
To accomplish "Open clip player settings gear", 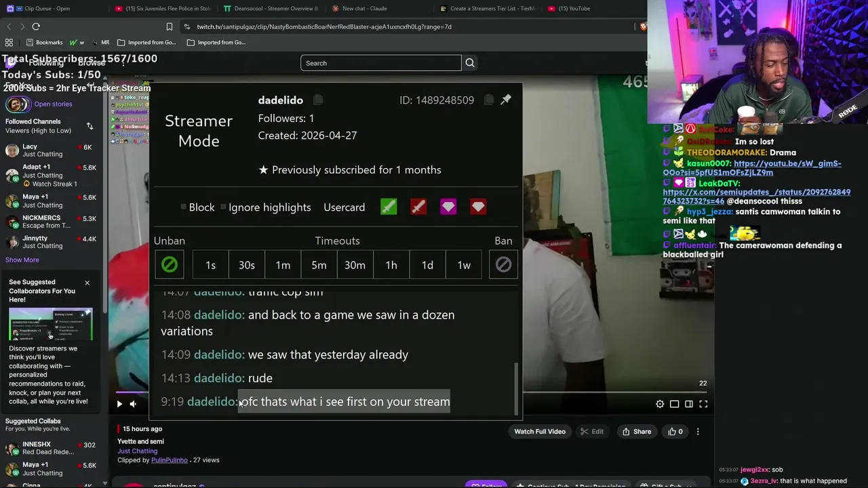I will click(x=660, y=404).
